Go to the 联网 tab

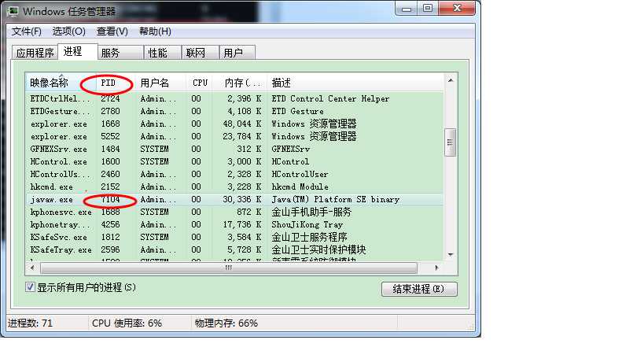tap(200, 53)
